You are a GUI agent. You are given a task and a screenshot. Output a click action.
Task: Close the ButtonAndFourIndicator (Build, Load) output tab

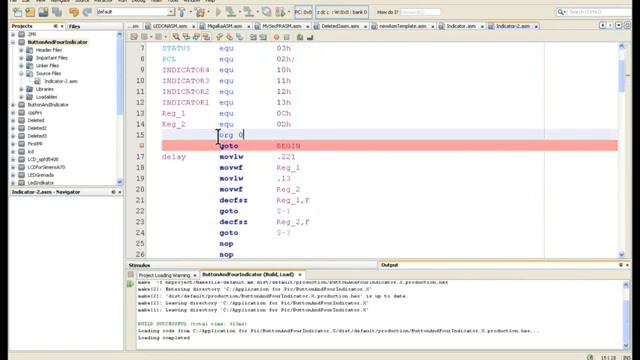[300, 275]
